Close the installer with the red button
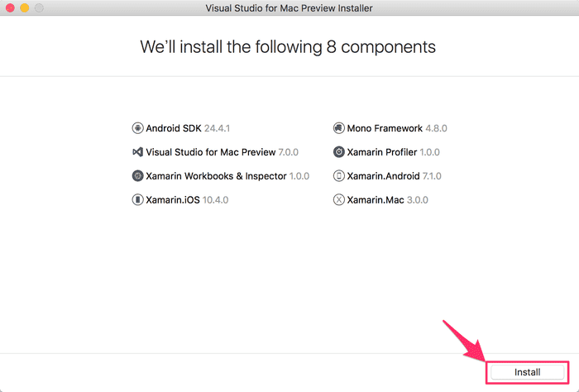Viewport: 579px width, 392px height. 9,8
